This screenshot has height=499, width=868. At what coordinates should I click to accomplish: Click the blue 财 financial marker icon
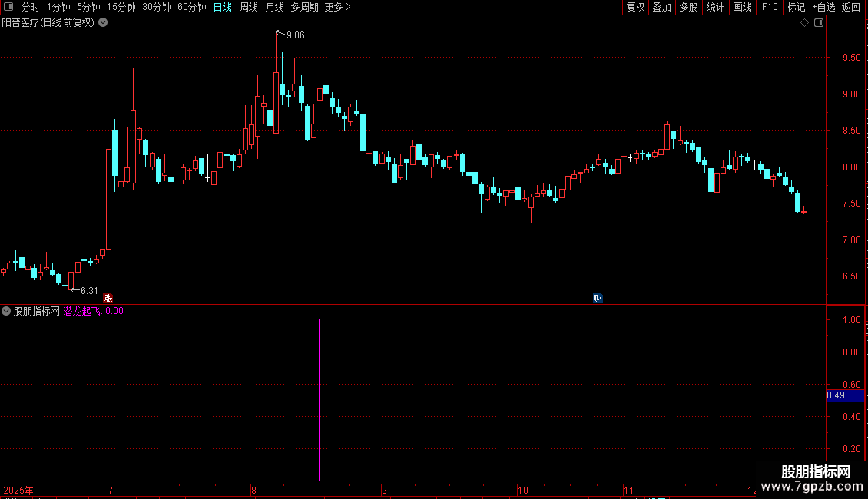tap(598, 298)
